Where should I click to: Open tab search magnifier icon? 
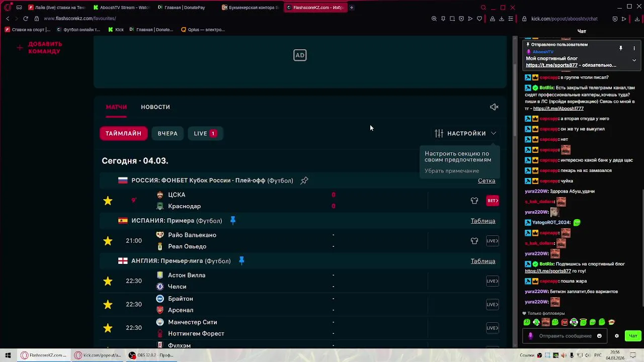pyautogui.click(x=484, y=8)
